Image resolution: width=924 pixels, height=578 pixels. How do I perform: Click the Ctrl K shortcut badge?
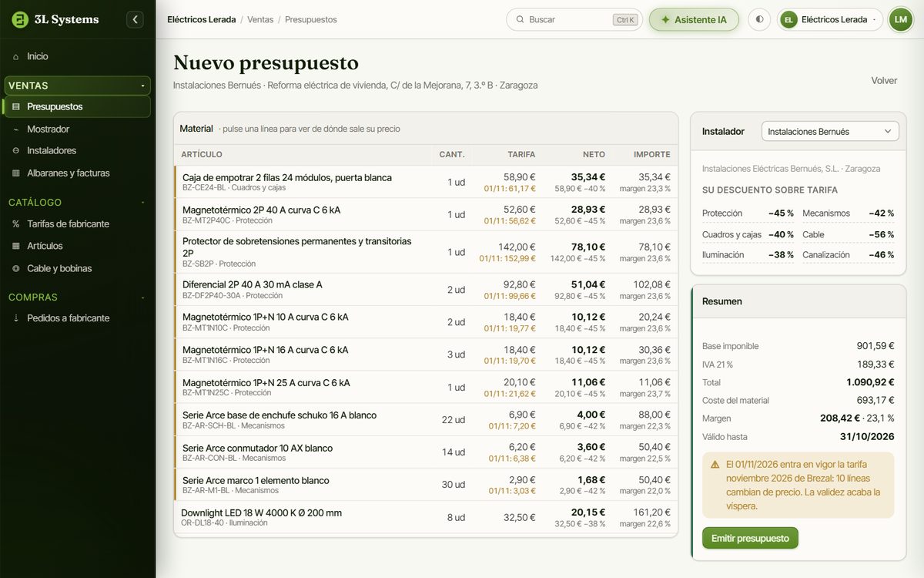coord(626,20)
